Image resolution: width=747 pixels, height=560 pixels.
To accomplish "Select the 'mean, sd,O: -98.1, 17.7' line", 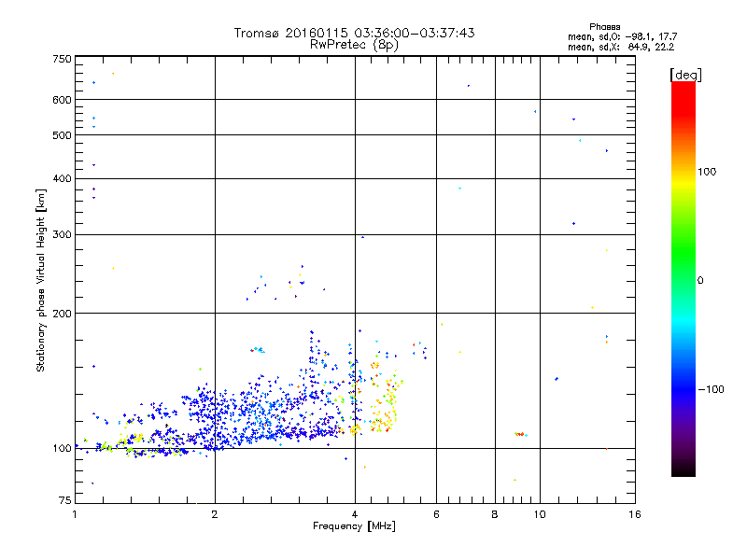I will click(622, 36).
